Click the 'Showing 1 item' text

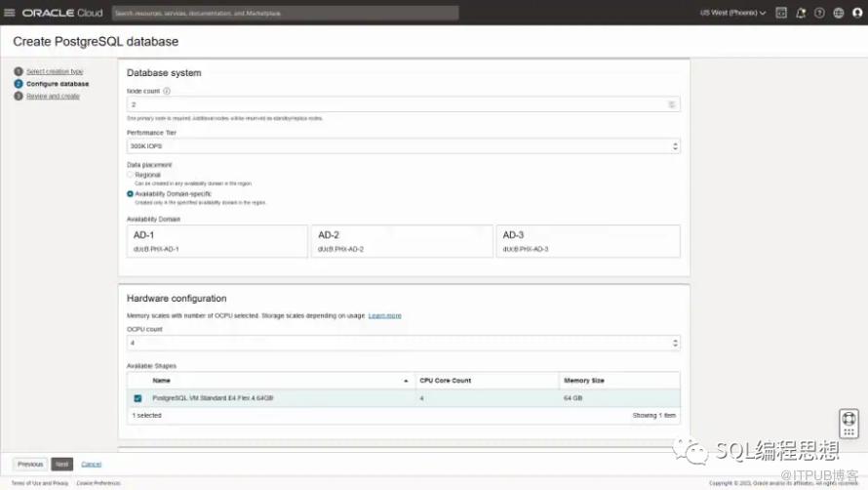coord(653,415)
